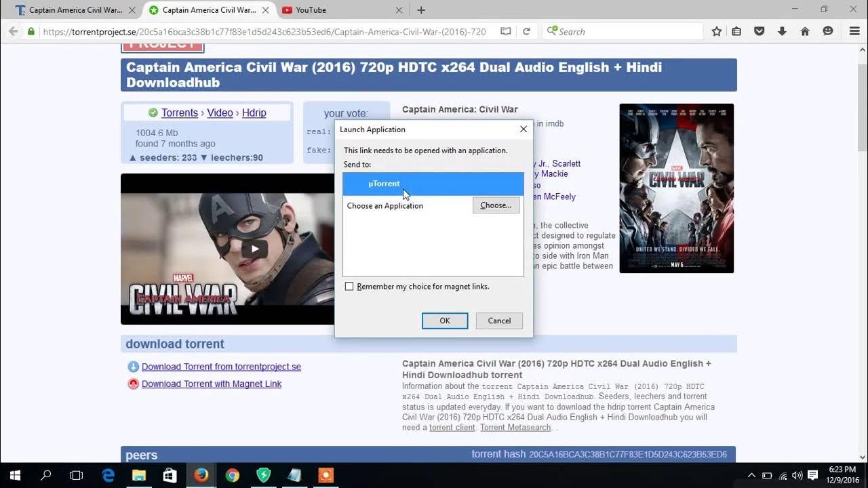Screen dimensions: 868x488
Task: Open Action Center notification icon
Action: click(x=813, y=475)
